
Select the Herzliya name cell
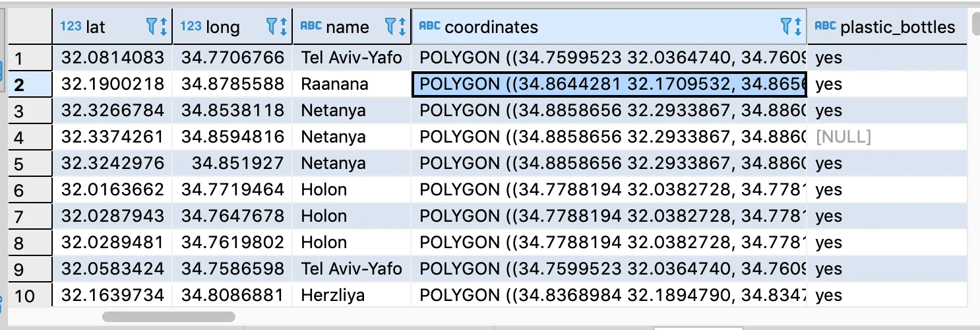pyautogui.click(x=332, y=296)
